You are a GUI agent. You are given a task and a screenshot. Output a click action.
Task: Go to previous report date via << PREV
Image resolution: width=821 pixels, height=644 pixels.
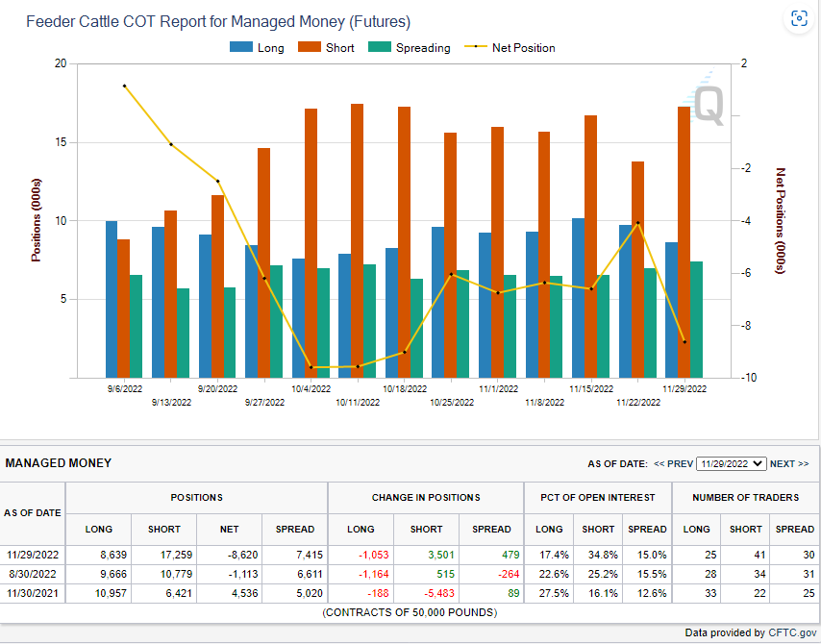pos(673,464)
